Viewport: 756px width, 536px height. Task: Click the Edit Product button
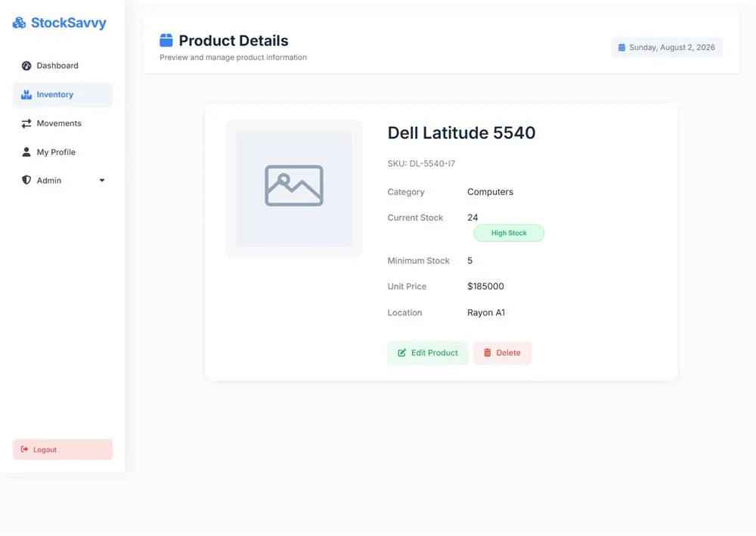coord(428,353)
